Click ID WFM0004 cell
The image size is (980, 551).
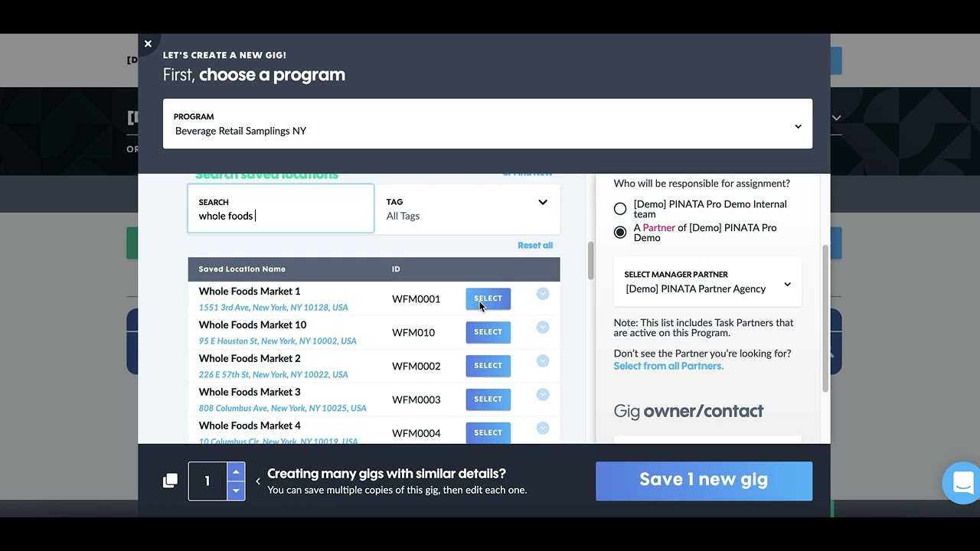[x=416, y=433]
